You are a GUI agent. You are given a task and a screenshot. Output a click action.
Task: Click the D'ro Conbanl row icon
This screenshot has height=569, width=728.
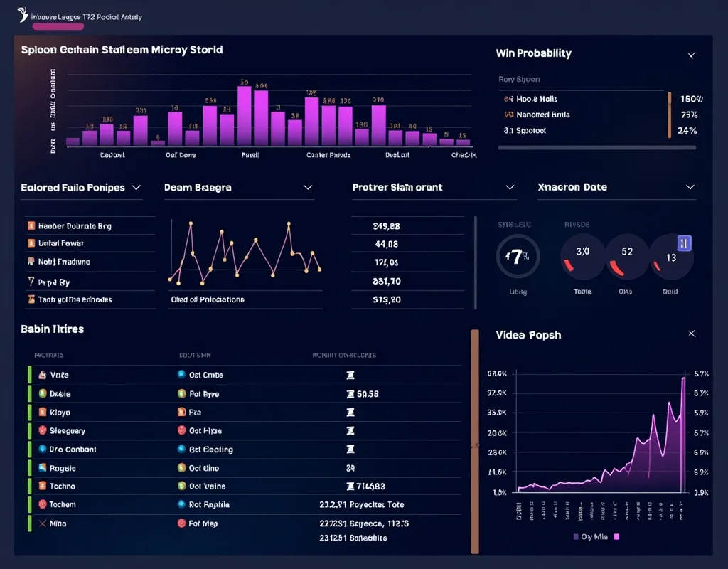tap(42, 449)
